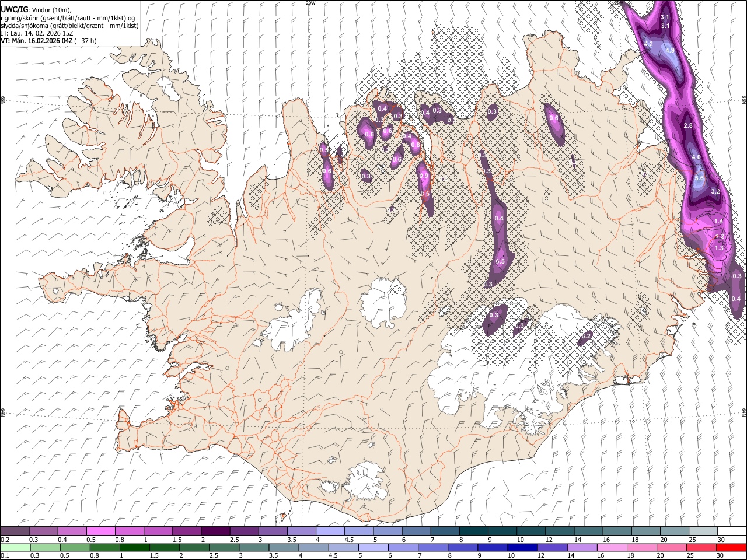The width and height of the screenshot is (747, 560).
Task: Select the red-pink 25–30 rain swatch
Action: tap(701, 548)
